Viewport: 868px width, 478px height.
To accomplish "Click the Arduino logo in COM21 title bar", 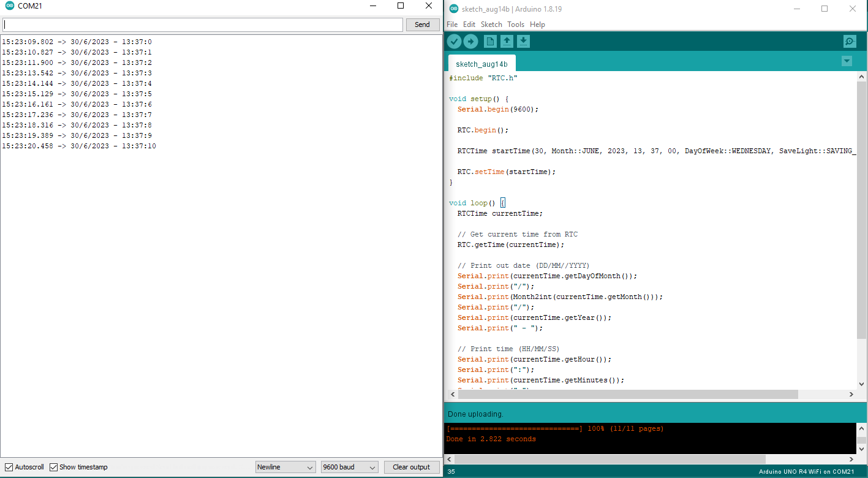I will pyautogui.click(x=9, y=6).
